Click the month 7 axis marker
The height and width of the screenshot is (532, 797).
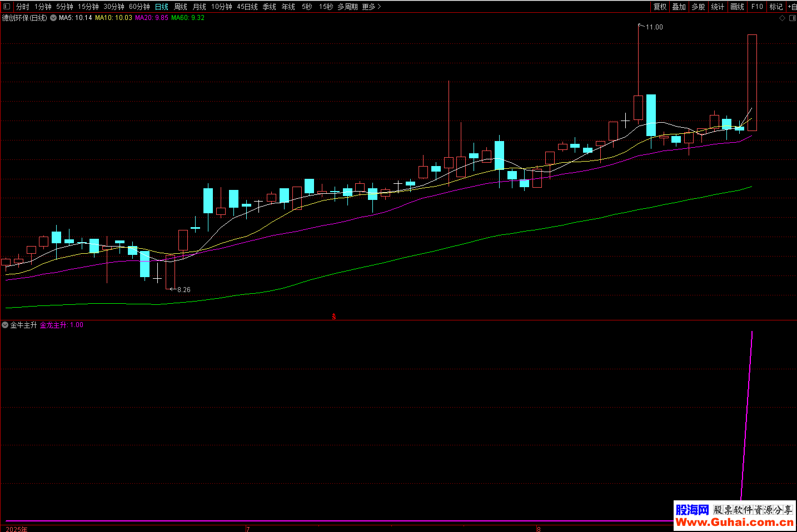248,529
